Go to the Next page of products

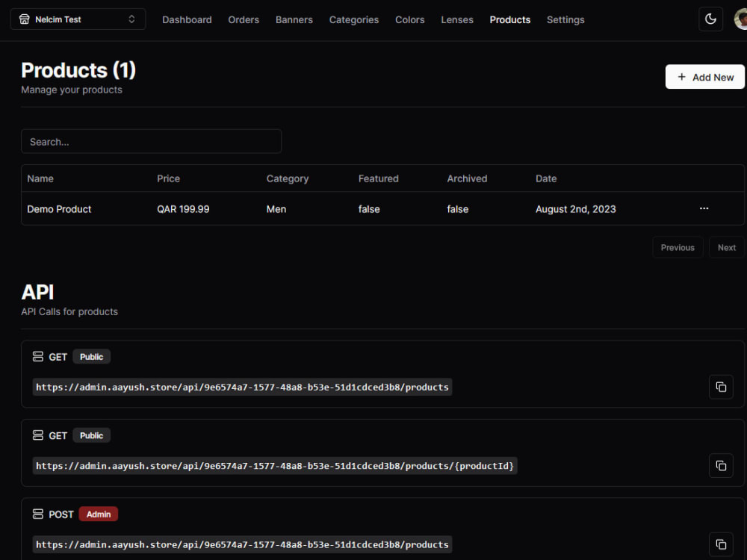726,247
